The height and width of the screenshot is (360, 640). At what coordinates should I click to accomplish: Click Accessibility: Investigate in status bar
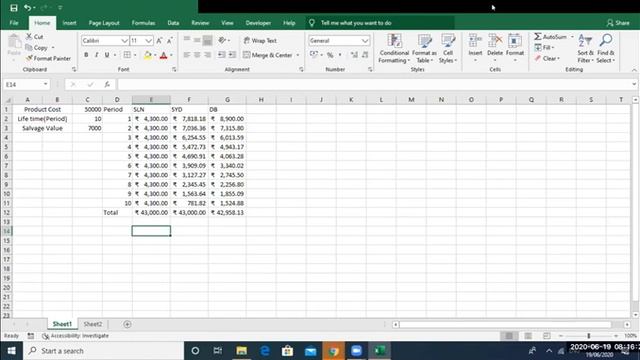tap(76, 336)
